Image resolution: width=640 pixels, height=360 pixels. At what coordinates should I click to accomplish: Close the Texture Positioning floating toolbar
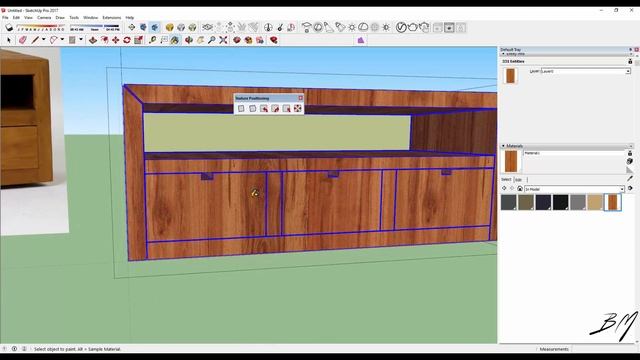click(301, 98)
